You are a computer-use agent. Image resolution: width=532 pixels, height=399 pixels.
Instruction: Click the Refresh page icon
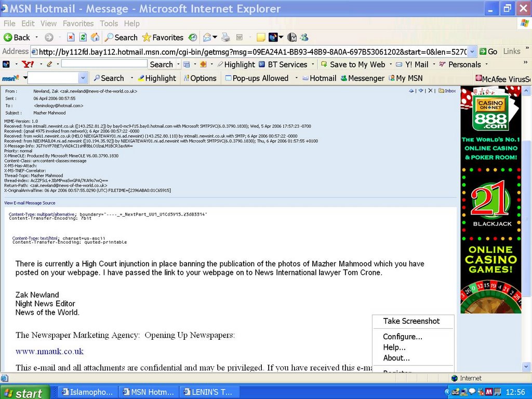pos(83,37)
